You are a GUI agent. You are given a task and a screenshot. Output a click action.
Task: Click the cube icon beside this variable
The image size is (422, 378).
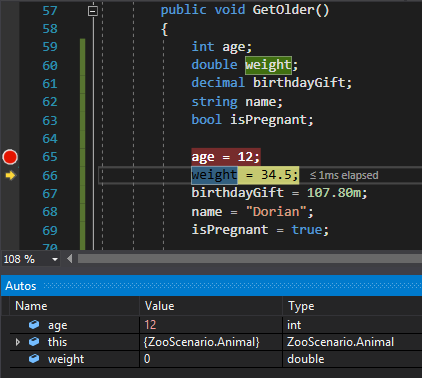point(34,341)
